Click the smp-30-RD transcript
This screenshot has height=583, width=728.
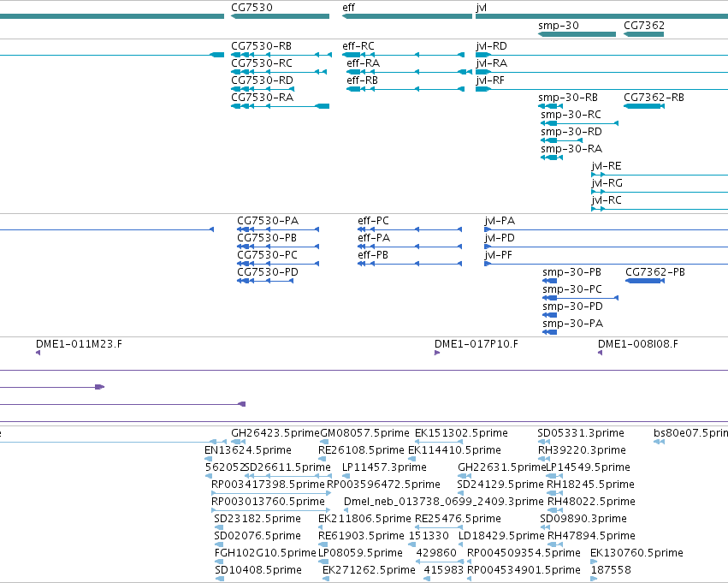click(x=561, y=140)
